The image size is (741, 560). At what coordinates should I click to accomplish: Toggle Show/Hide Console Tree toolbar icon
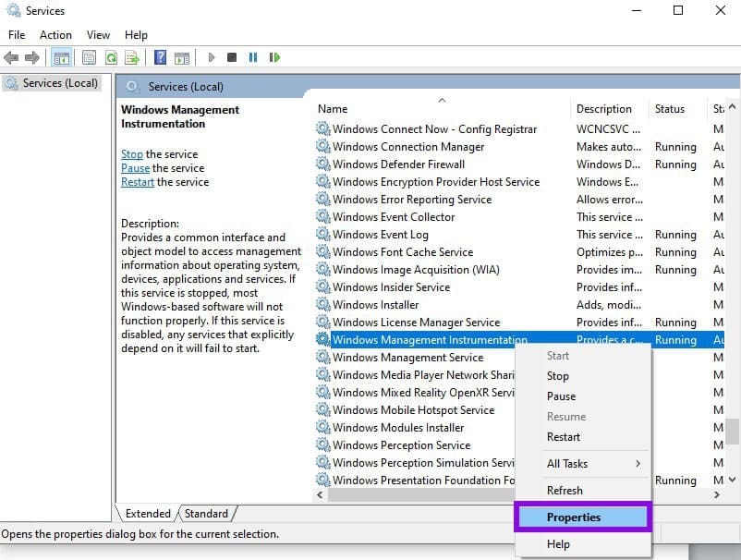coord(61,57)
